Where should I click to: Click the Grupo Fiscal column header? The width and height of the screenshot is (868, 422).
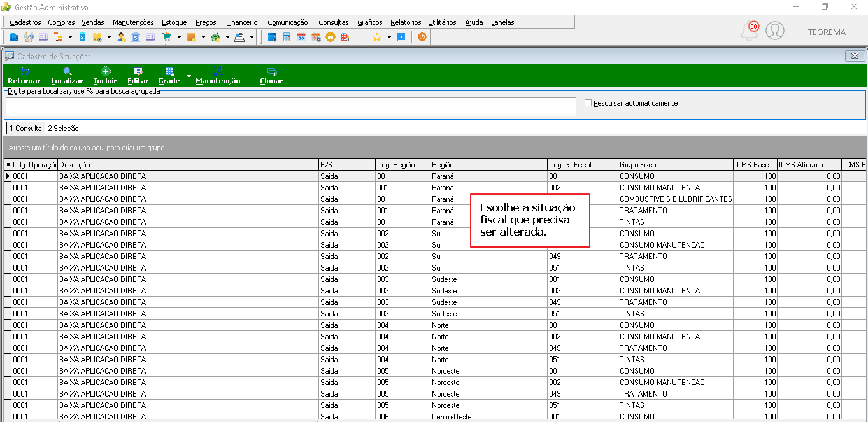tap(676, 165)
